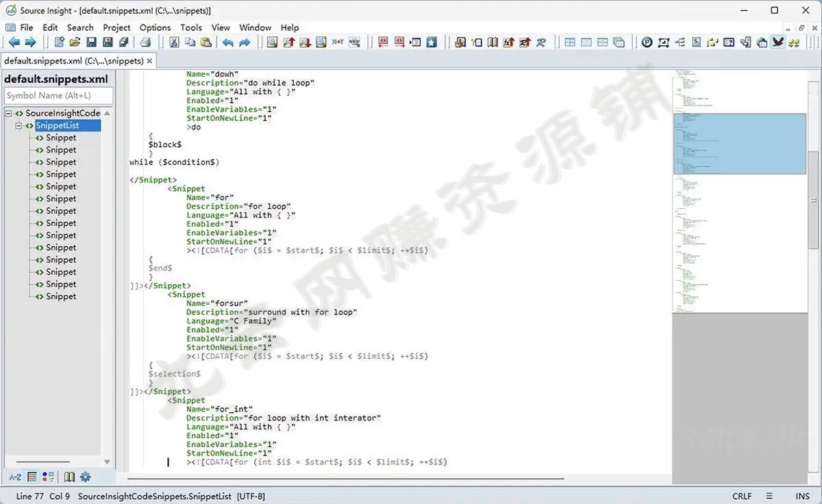Collapse the SnippetList tree node

19,126
